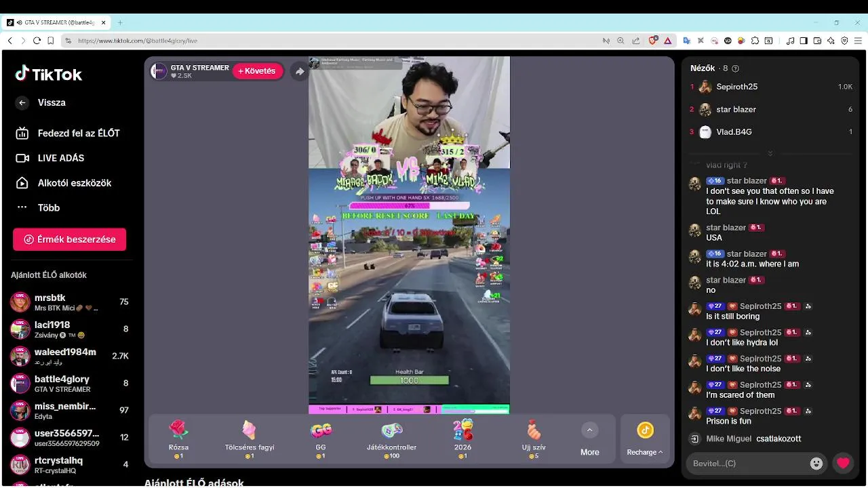Click the browser back button
The width and height of the screenshot is (868, 488).
[9, 41]
